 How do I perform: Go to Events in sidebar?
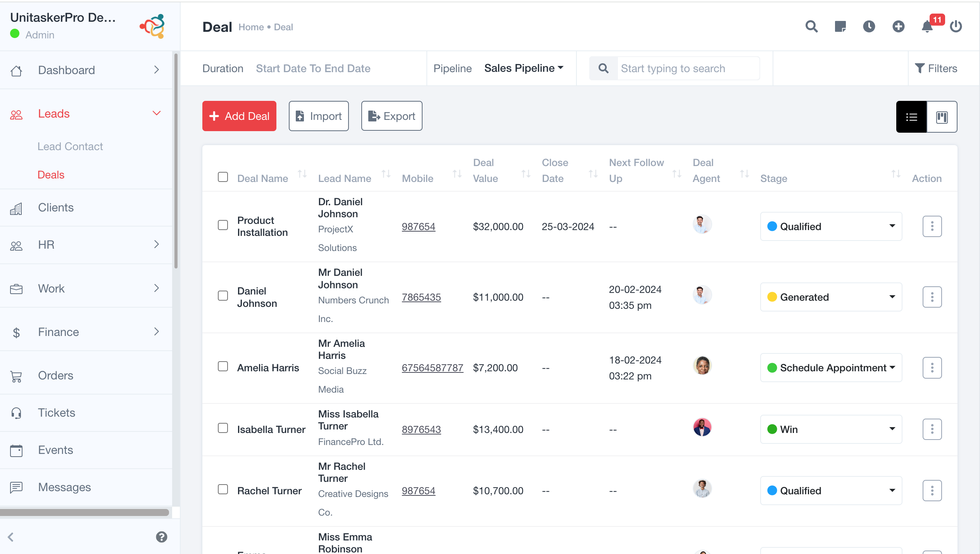pos(86,450)
